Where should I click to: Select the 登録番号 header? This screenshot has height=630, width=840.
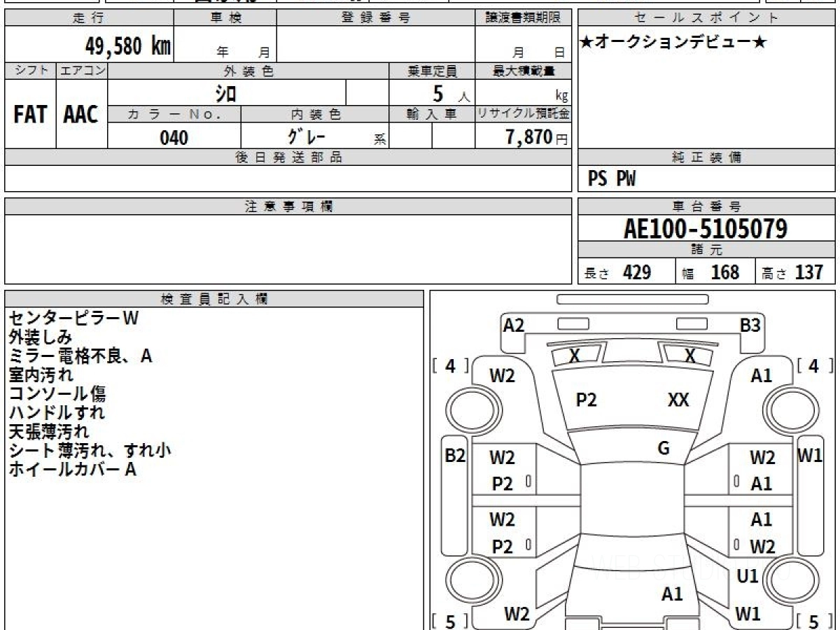click(x=375, y=18)
